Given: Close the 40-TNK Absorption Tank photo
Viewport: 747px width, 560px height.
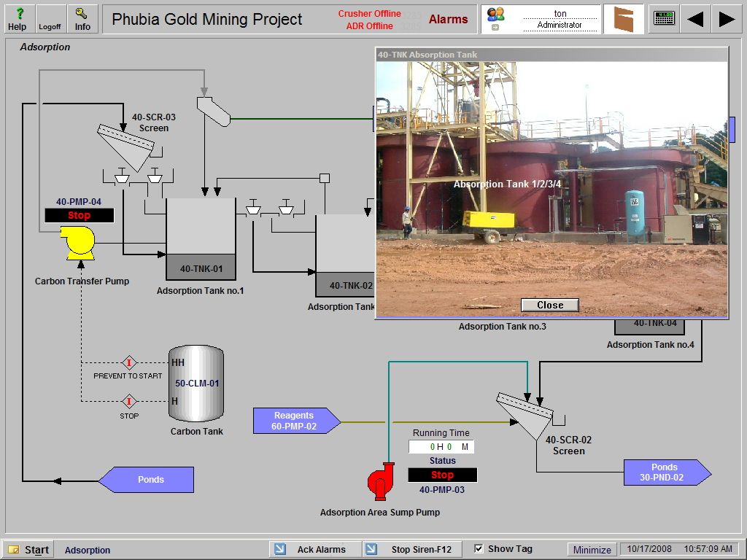Looking at the screenshot, I should (x=550, y=305).
